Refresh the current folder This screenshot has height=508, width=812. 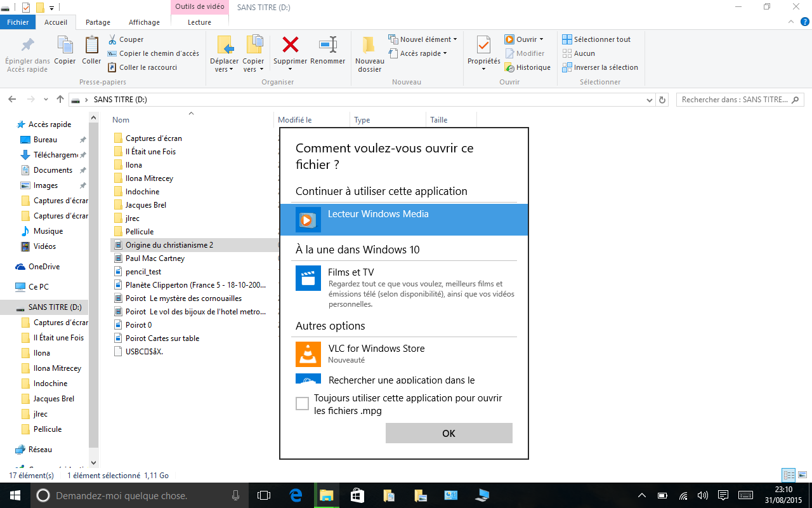point(662,100)
